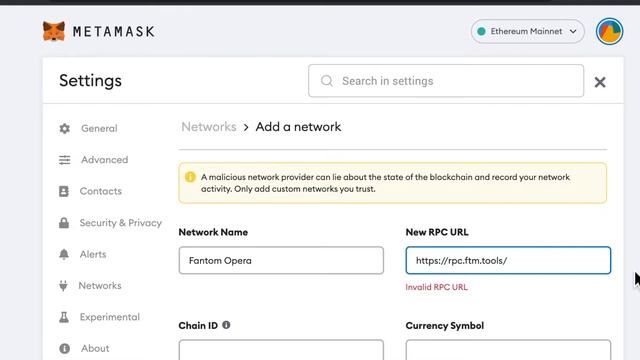Go back via Networks breadcrumb link

209,127
